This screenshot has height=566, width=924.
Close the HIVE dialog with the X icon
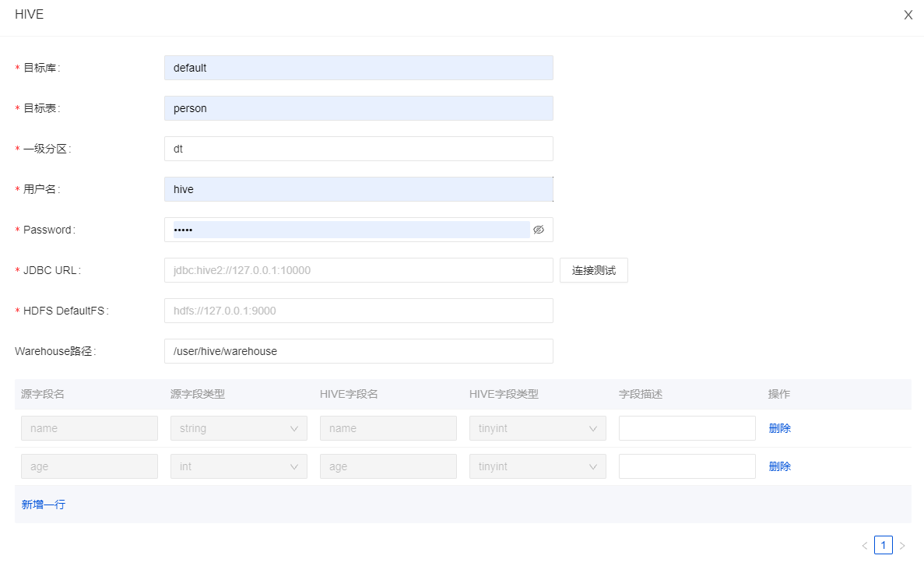pos(908,15)
